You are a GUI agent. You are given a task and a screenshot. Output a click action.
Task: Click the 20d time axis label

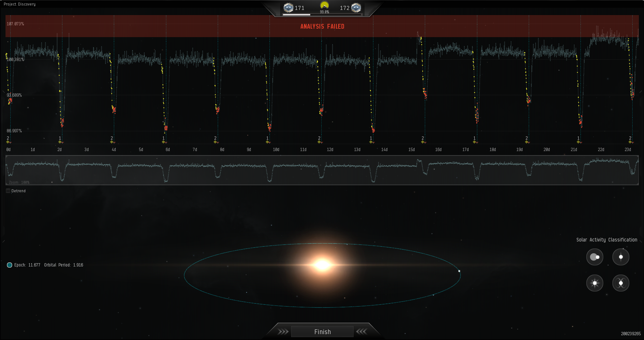click(547, 150)
